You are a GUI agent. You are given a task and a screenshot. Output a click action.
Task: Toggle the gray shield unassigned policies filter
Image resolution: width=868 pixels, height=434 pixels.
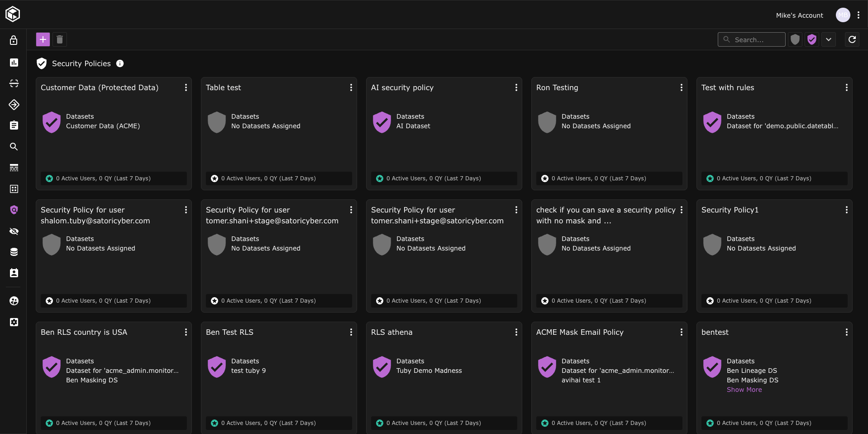[x=795, y=39]
